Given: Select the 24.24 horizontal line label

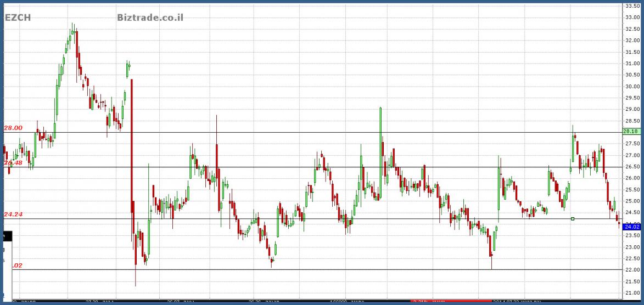Looking at the screenshot, I should tap(13, 214).
